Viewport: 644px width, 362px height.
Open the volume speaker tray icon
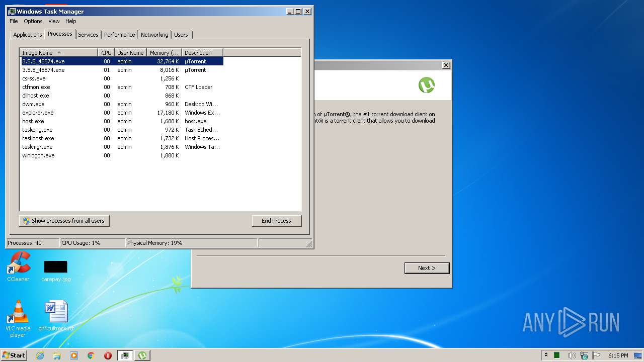pyautogui.click(x=572, y=355)
